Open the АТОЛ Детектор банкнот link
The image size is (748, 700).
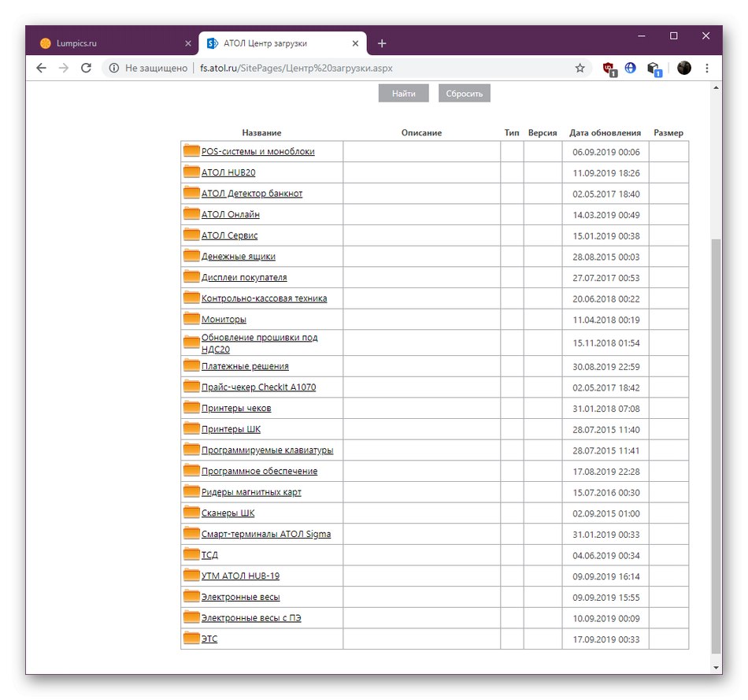click(252, 193)
